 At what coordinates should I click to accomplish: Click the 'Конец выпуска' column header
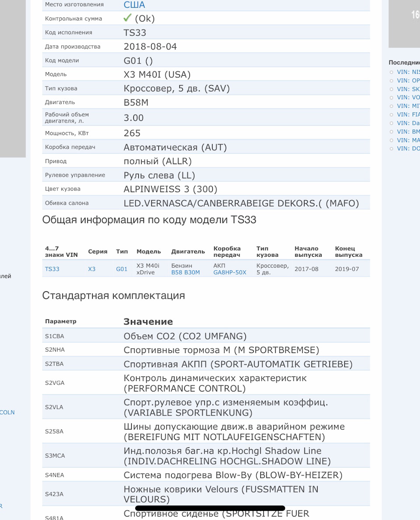tap(349, 252)
